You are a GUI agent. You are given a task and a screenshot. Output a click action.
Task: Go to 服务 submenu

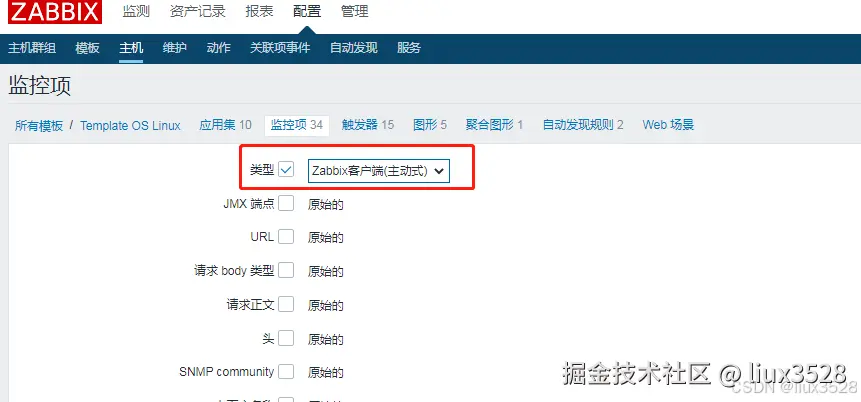tap(409, 48)
